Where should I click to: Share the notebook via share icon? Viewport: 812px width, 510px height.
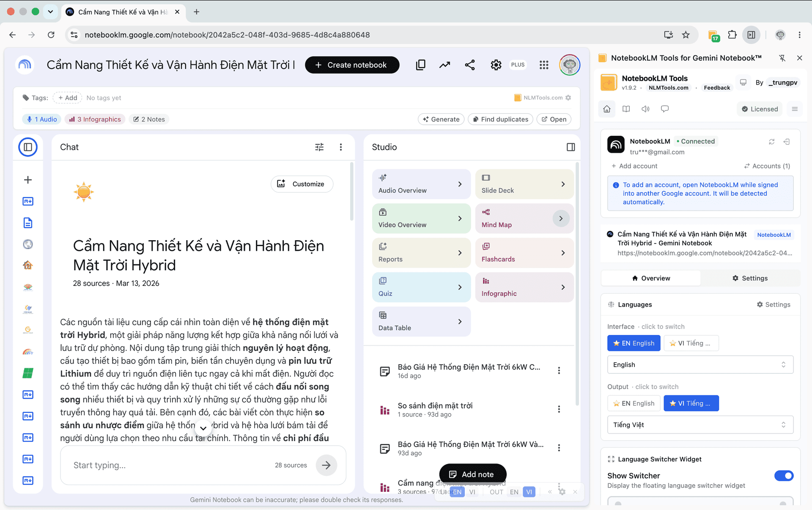click(470, 65)
